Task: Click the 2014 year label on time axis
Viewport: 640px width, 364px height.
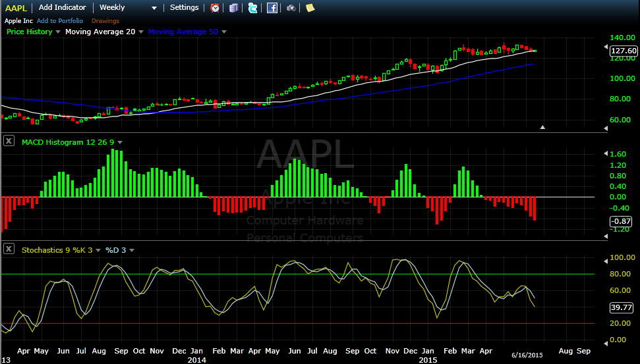Action: coord(196,360)
